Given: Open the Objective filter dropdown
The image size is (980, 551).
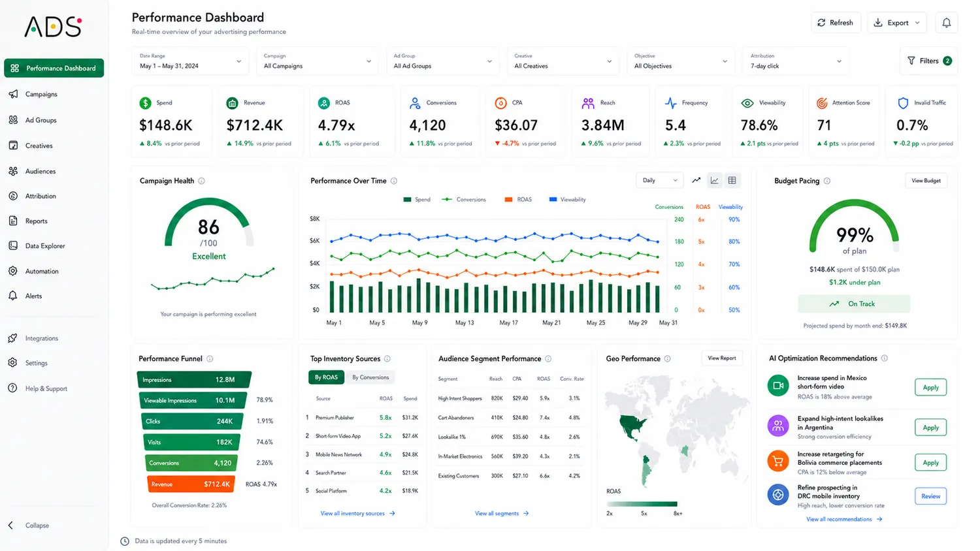Looking at the screenshot, I should tap(681, 61).
